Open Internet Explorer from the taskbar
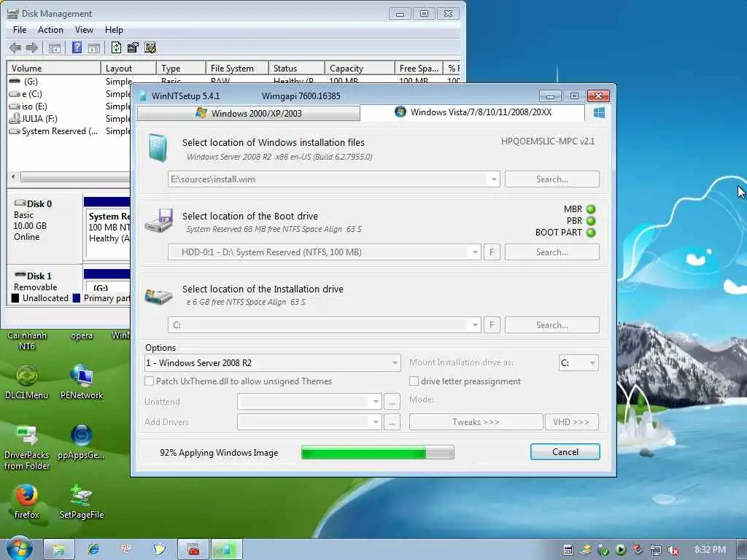The image size is (747, 560). tap(93, 550)
